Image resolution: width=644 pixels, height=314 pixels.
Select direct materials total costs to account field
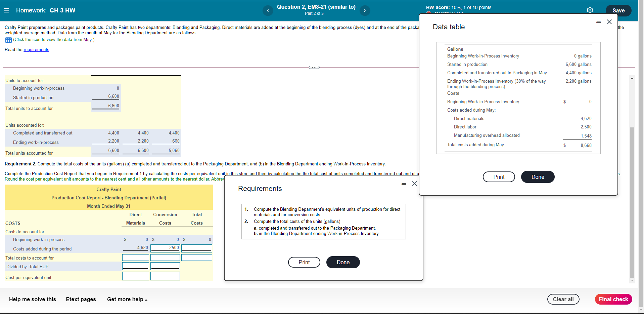pyautogui.click(x=136, y=258)
